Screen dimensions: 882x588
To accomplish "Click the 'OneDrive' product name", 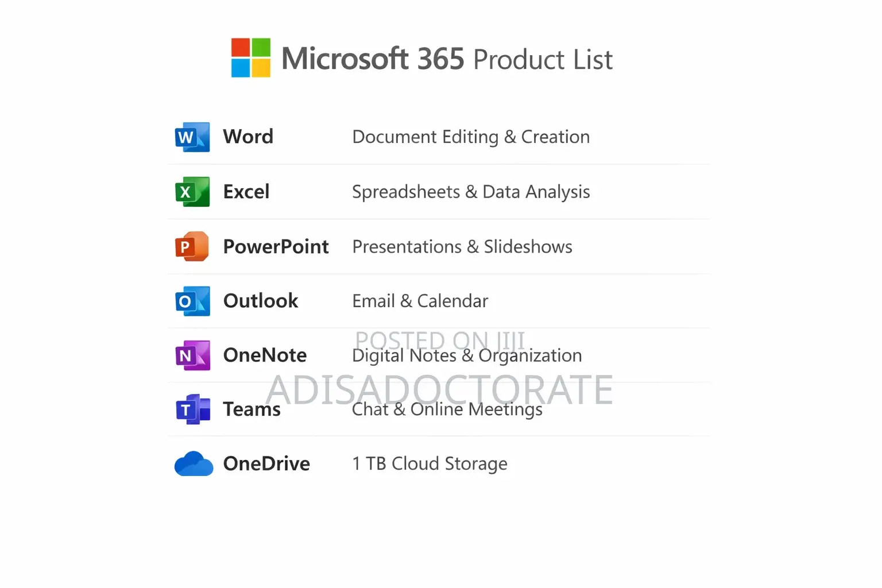I will pyautogui.click(x=266, y=464).
